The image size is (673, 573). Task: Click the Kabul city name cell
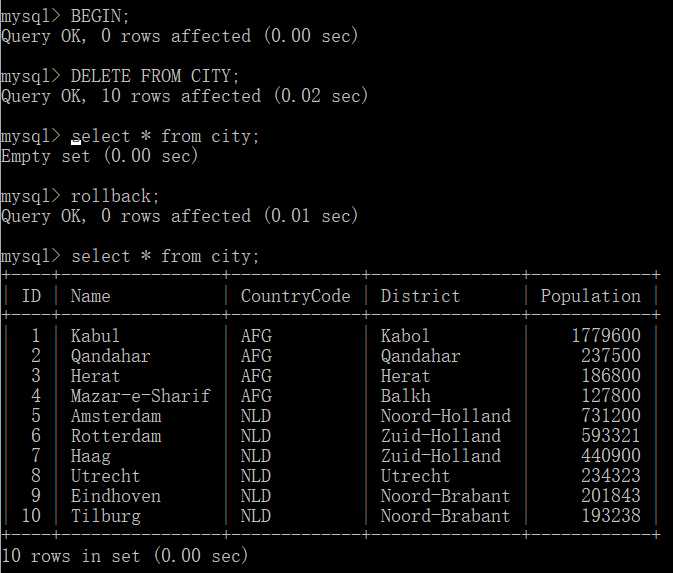coord(95,336)
